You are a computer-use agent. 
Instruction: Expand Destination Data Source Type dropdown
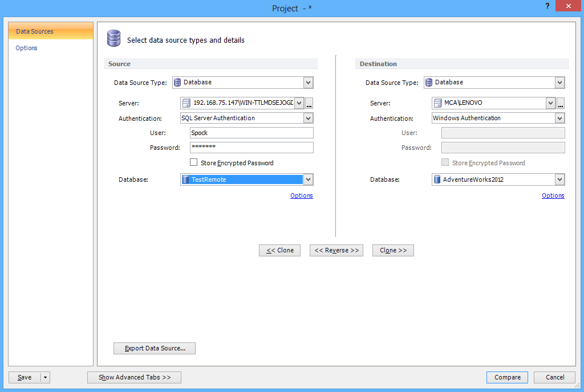(x=559, y=83)
